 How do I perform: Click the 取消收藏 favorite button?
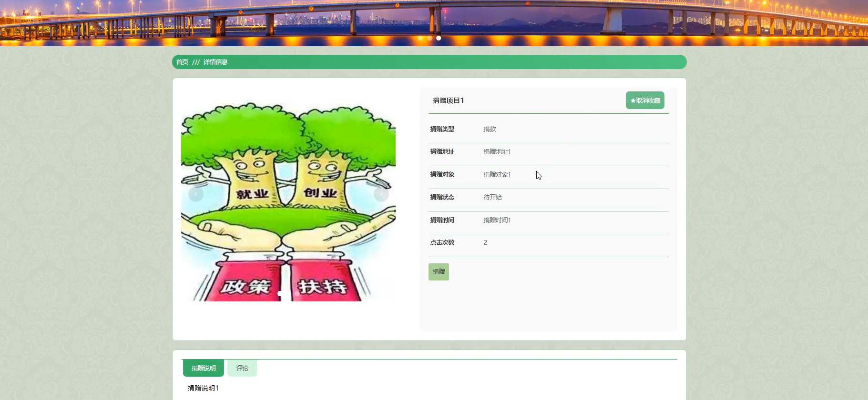[645, 100]
